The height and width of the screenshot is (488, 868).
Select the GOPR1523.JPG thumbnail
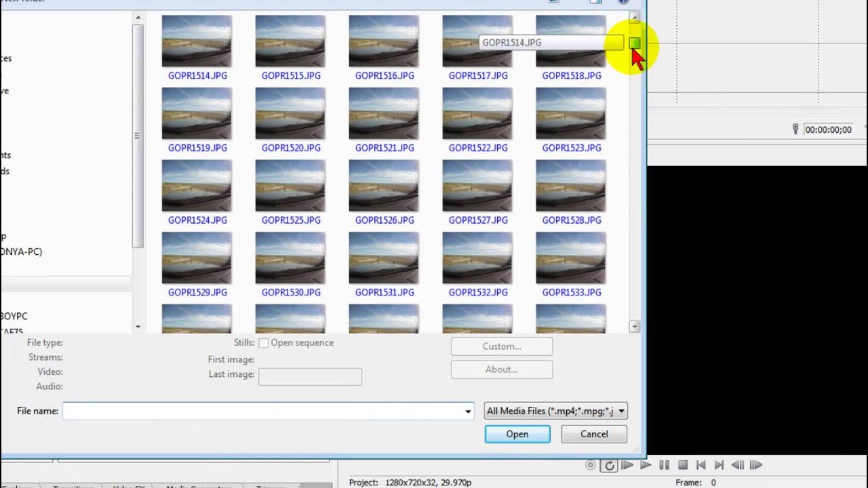pyautogui.click(x=571, y=113)
